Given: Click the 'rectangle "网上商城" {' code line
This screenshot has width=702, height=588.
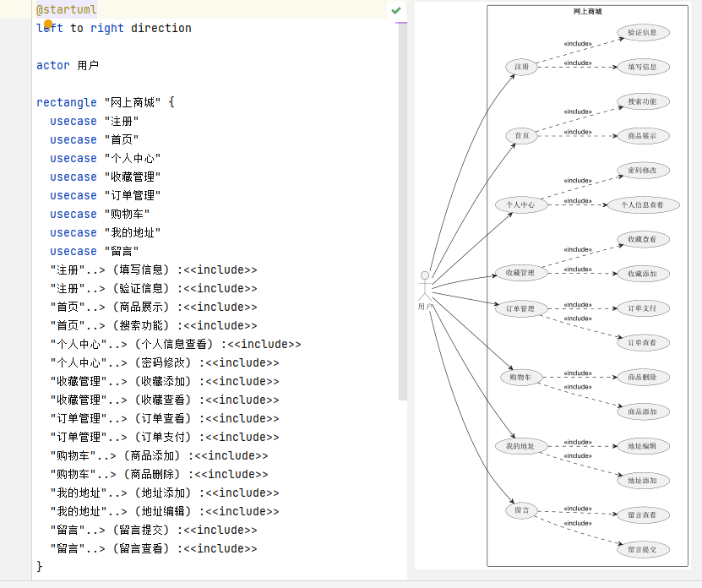Looking at the screenshot, I should coord(106,102).
